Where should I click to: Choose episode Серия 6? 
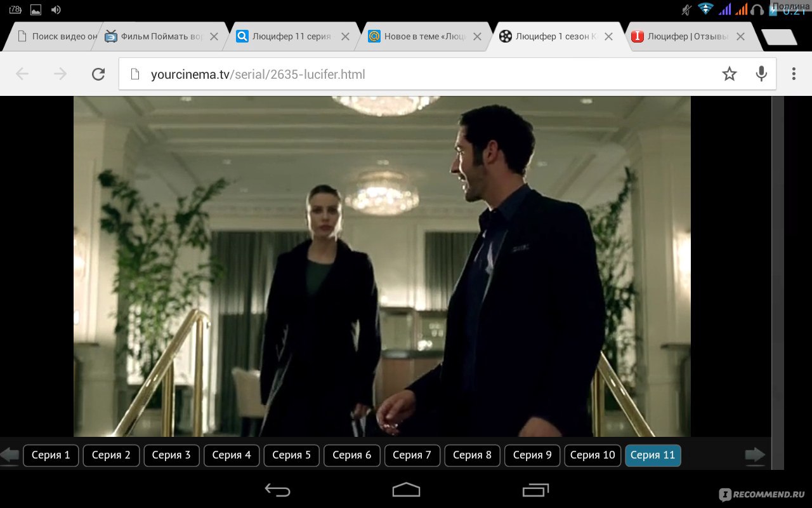coord(352,455)
